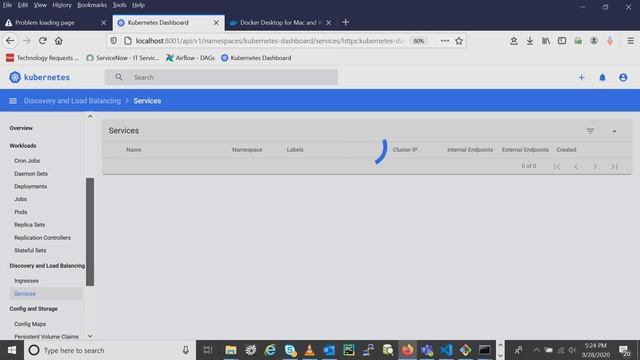Viewport: 640px width, 360px height.
Task: Open the ServiceNow bookmark
Action: 123,58
